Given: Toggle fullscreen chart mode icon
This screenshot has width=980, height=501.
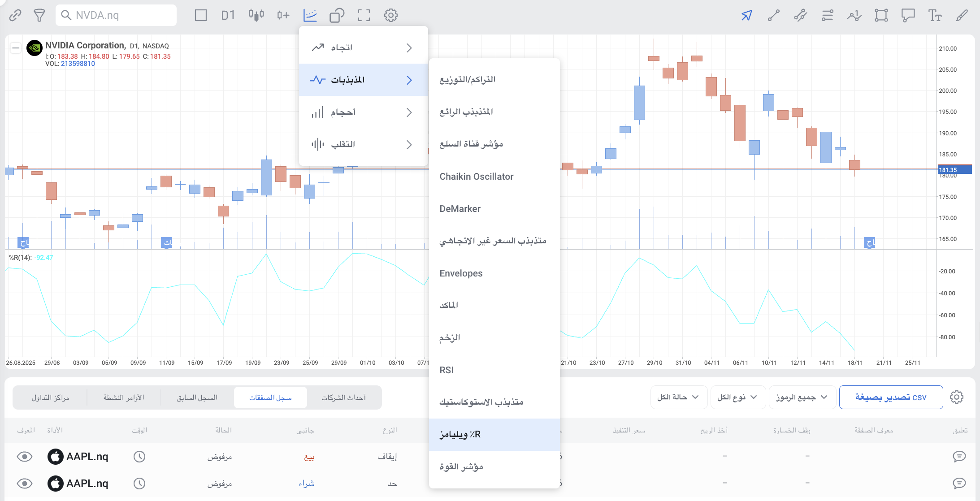Looking at the screenshot, I should coord(364,15).
